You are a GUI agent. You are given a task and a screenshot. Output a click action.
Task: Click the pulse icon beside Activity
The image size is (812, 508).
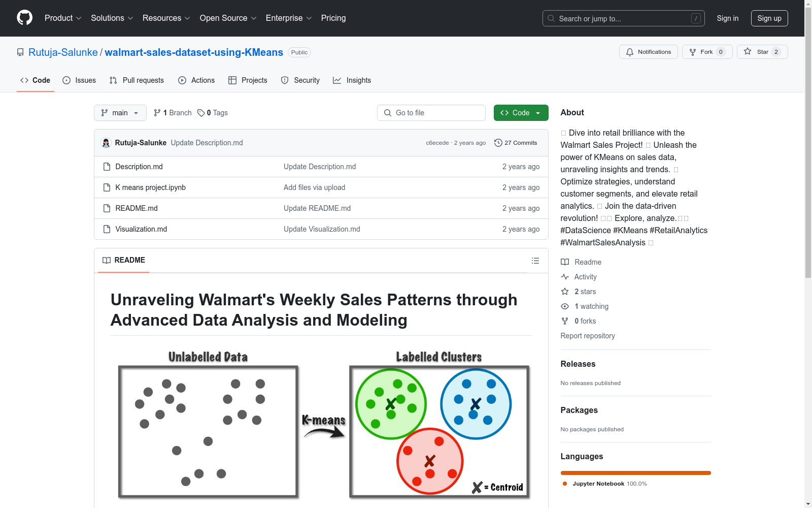[x=565, y=277]
